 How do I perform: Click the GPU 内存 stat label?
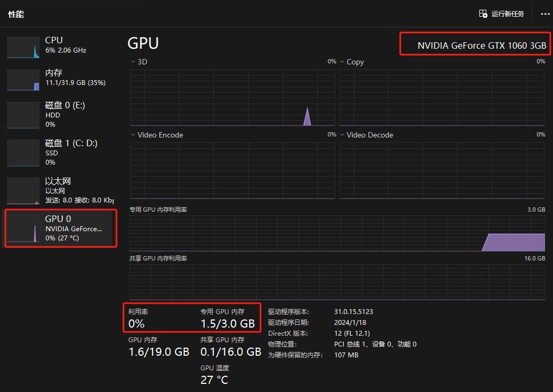pos(142,340)
